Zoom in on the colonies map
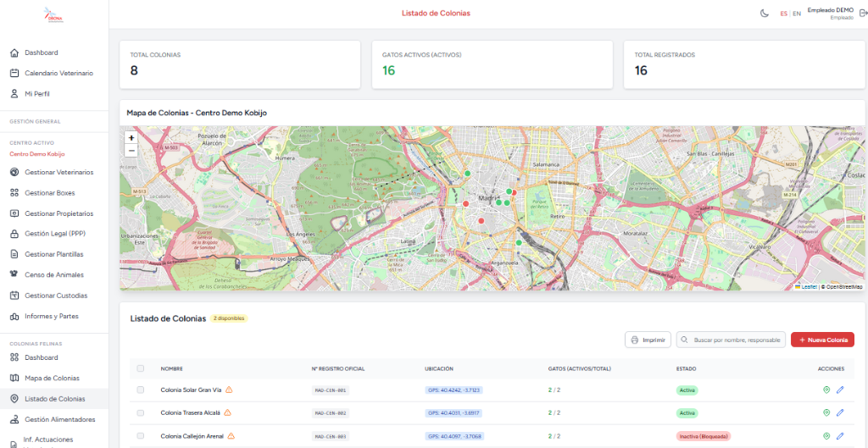The image size is (868, 448). point(131,138)
